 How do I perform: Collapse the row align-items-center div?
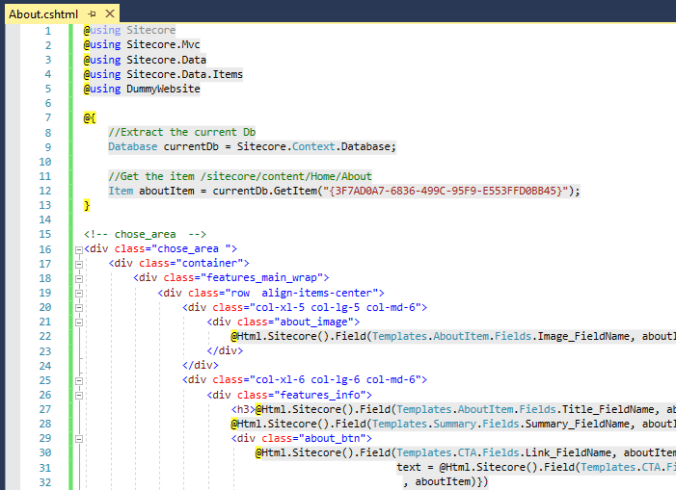[x=77, y=292]
